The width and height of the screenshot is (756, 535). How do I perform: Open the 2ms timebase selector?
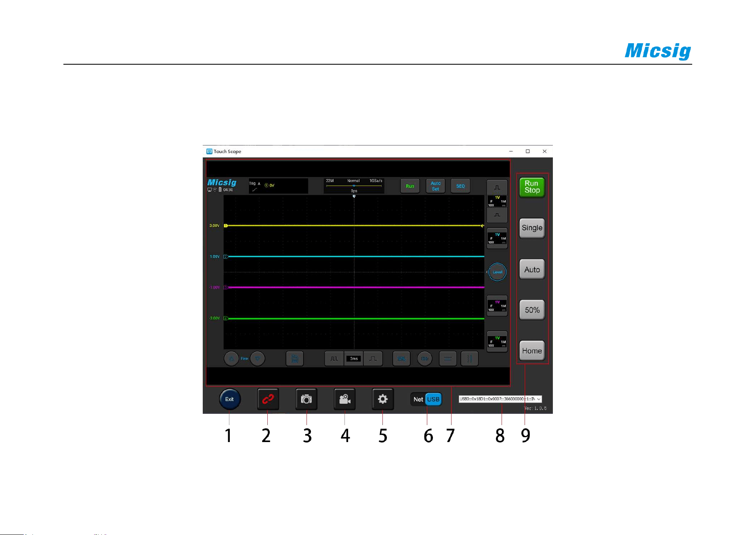[x=354, y=358]
